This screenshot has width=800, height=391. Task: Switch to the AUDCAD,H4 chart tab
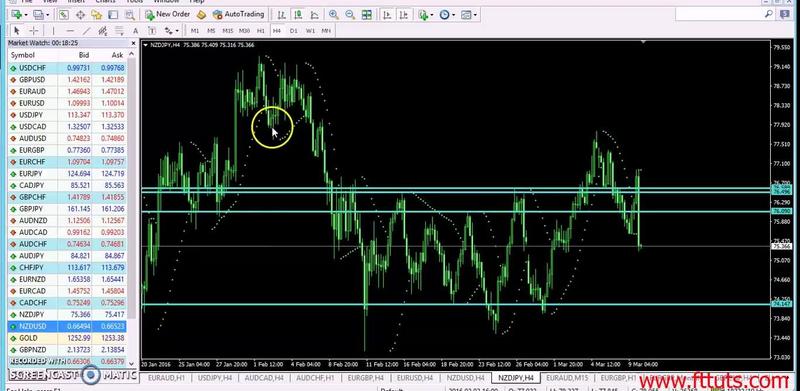point(264,377)
